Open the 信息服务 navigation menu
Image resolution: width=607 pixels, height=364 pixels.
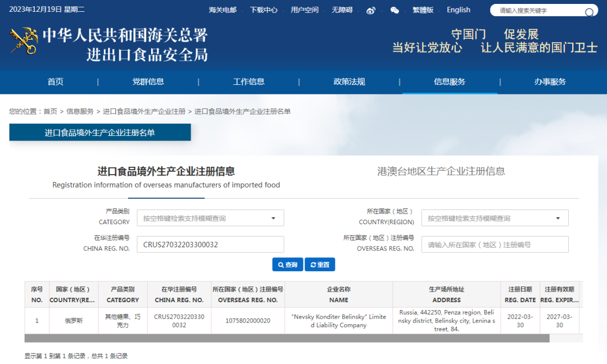(450, 81)
